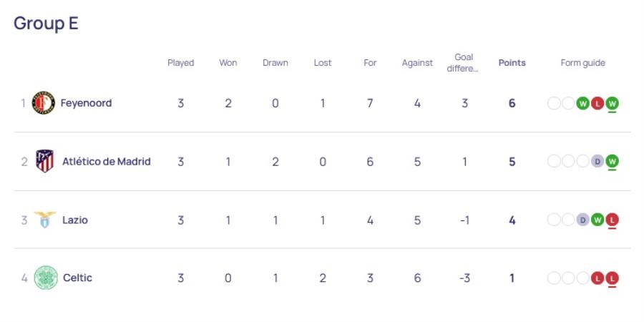The height and width of the screenshot is (322, 644).
Task: Click the Group E heading
Action: (46, 23)
